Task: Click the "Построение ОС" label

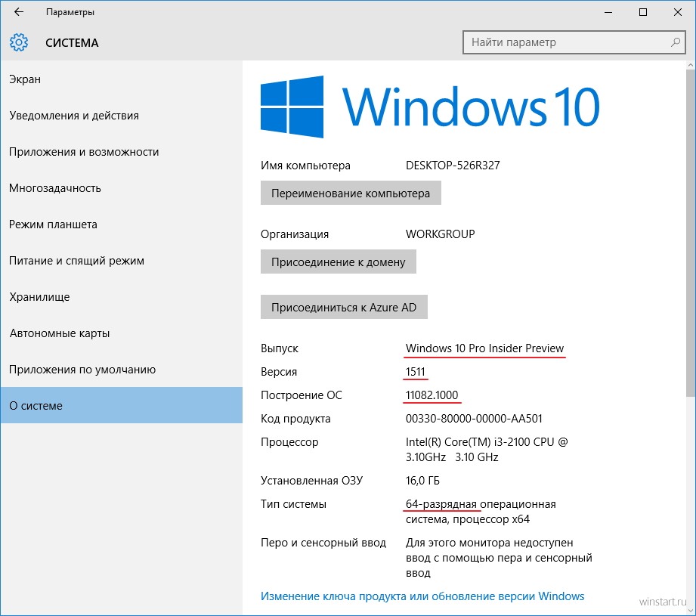Action: [x=302, y=395]
